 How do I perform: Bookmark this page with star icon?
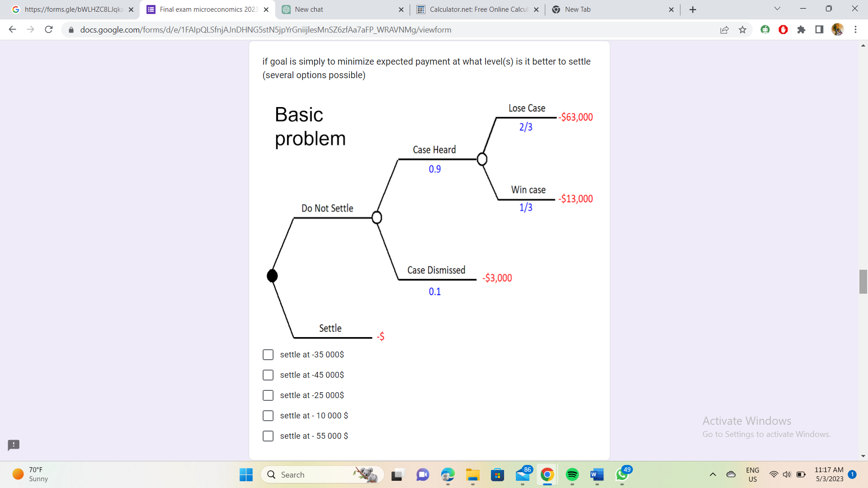point(742,30)
